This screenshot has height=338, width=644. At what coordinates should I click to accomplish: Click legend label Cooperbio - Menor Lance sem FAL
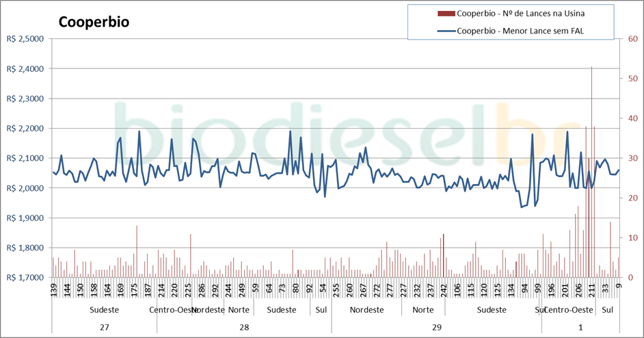pyautogui.click(x=520, y=30)
